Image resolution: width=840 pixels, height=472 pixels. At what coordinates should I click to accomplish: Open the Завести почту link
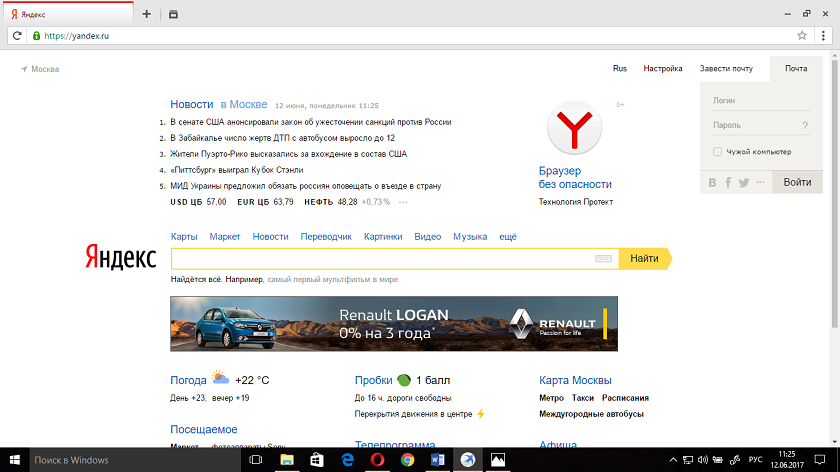[726, 69]
